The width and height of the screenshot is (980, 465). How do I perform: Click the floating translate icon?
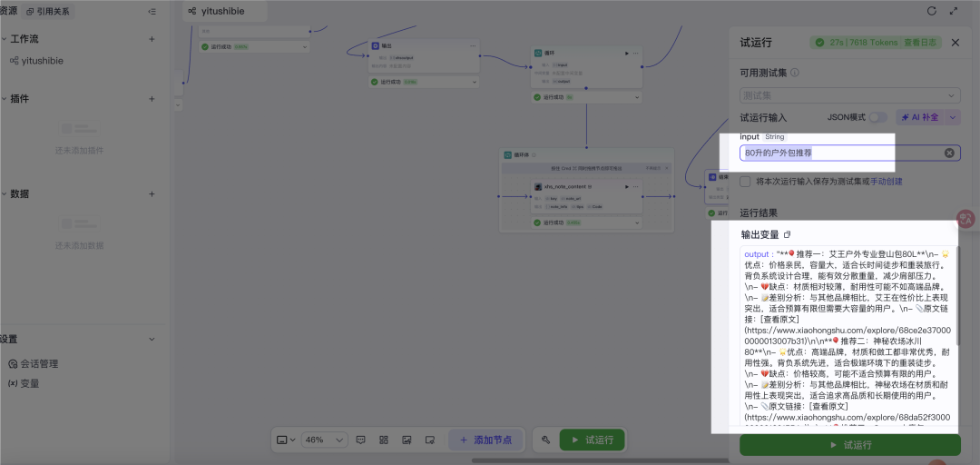966,218
